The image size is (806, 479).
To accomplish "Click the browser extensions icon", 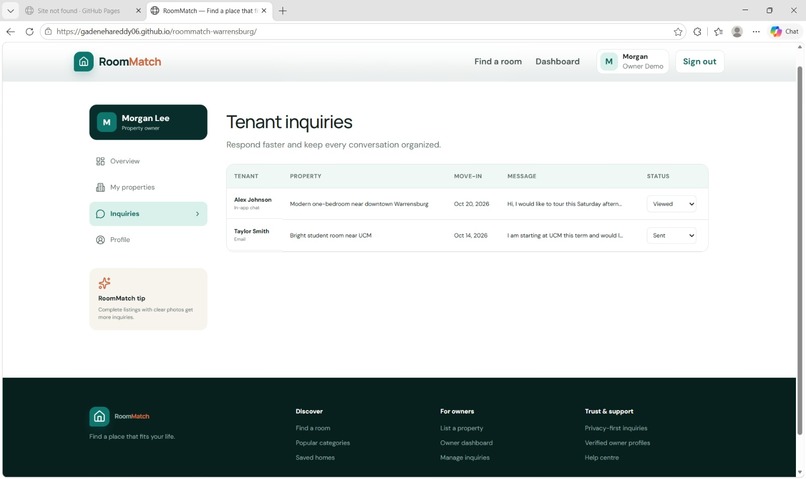I will [697, 32].
